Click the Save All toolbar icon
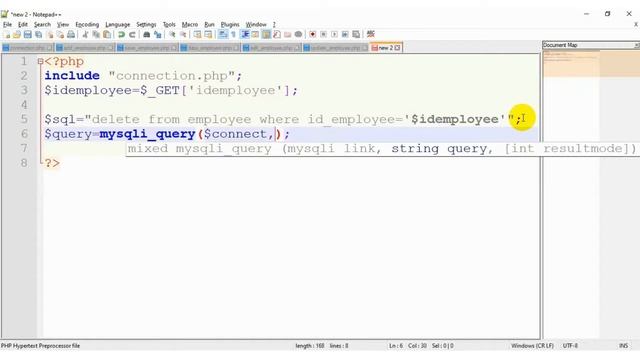This screenshot has height=360, width=640. (38, 35)
